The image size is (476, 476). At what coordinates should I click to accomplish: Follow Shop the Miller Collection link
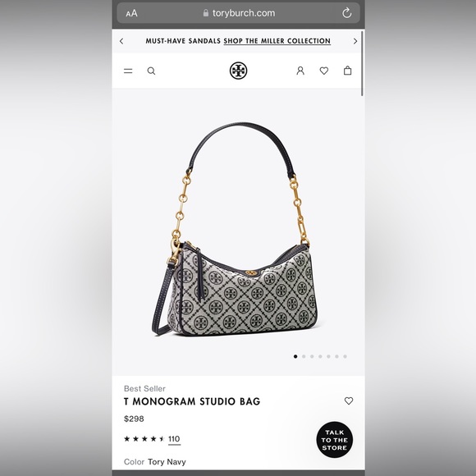tap(277, 41)
